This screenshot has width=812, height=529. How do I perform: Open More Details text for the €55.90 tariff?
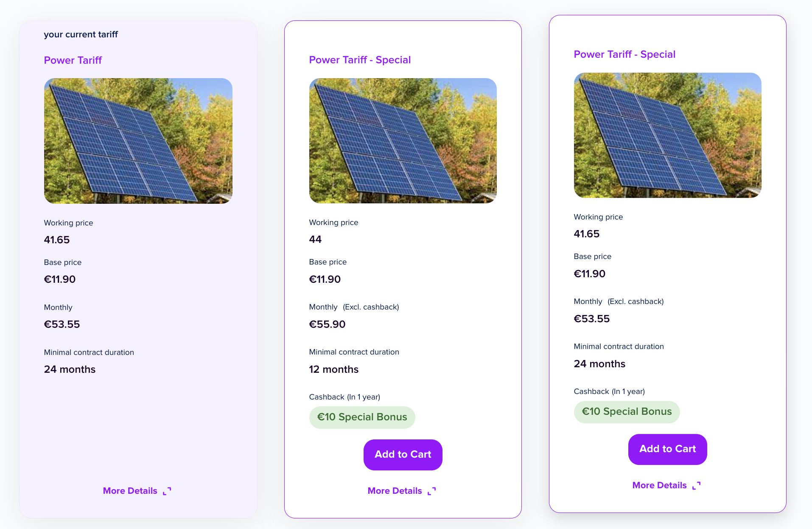pos(395,491)
